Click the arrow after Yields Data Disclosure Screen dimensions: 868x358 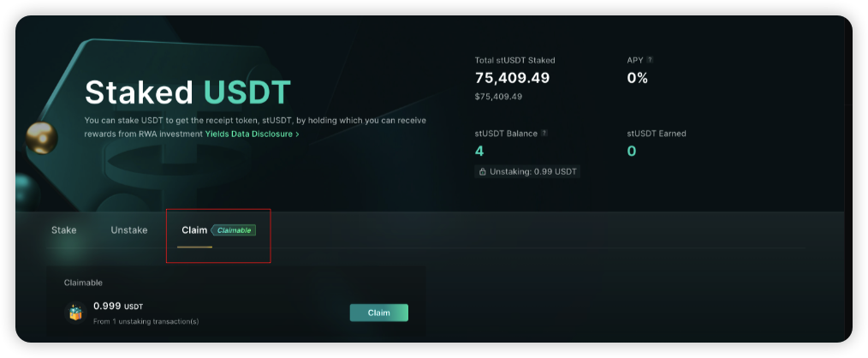point(297,134)
